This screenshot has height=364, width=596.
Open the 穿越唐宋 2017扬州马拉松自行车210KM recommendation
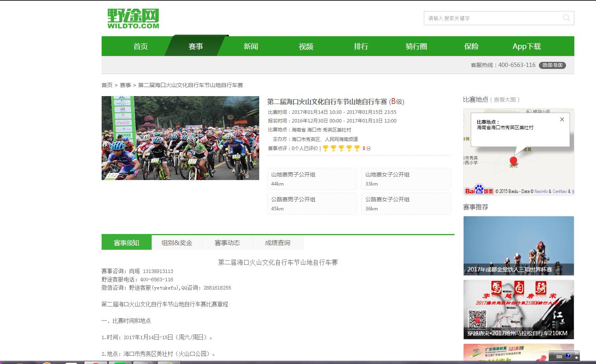[519, 310]
